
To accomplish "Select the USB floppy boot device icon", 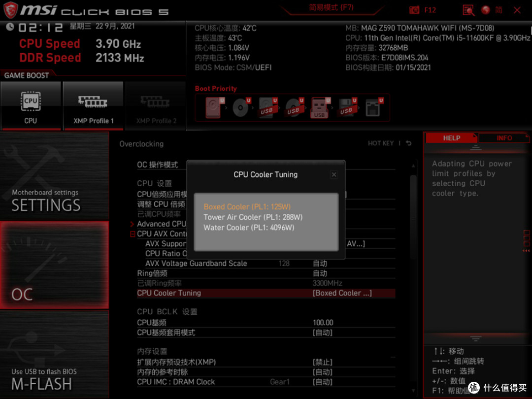I will click(x=347, y=107).
